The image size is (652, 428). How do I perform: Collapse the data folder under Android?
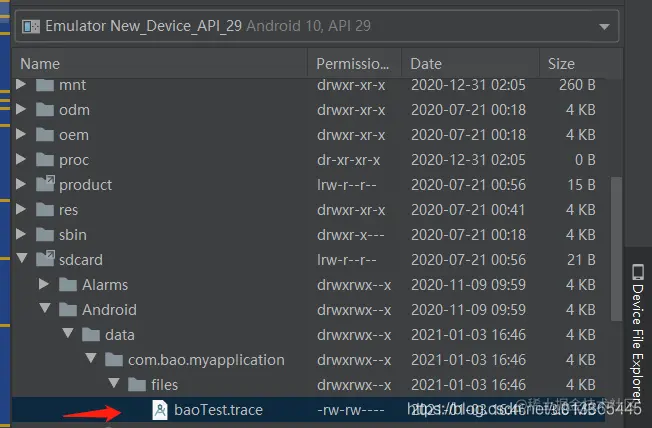68,333
